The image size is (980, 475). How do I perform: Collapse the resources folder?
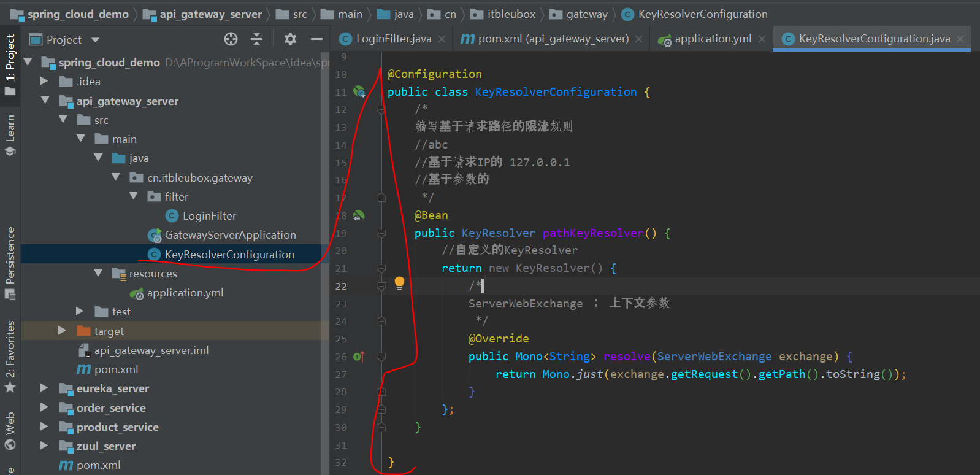(x=98, y=272)
